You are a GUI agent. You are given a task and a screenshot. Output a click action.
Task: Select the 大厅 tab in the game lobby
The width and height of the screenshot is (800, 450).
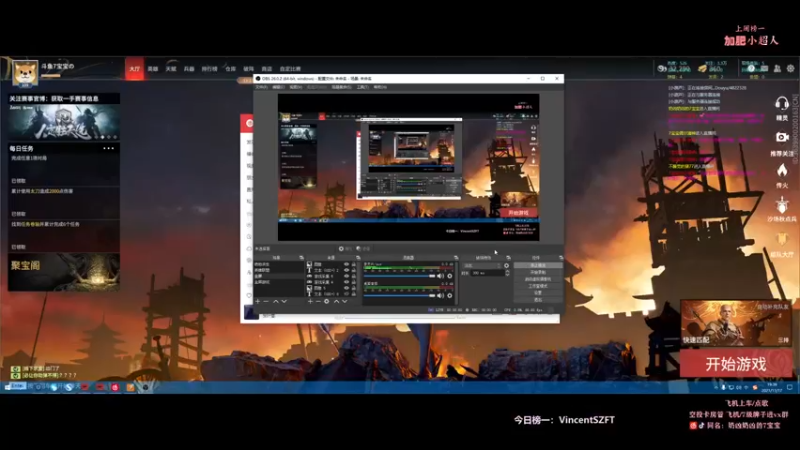pyautogui.click(x=135, y=69)
